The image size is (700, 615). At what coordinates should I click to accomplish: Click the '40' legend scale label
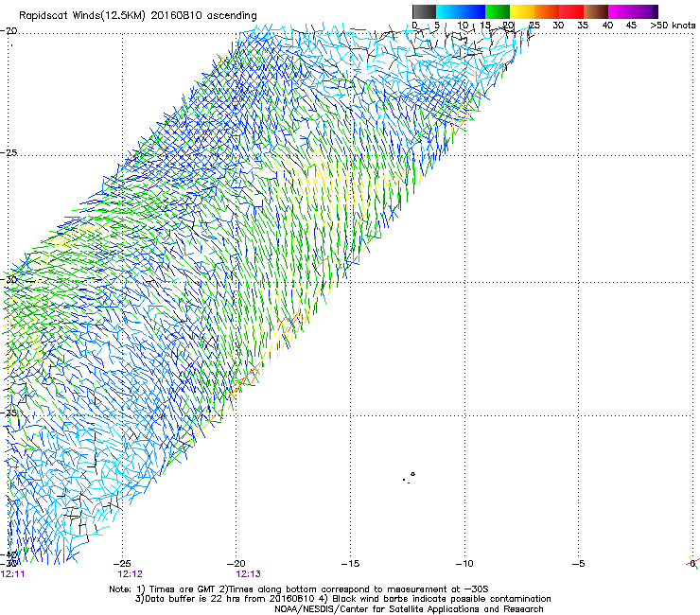tap(607, 26)
